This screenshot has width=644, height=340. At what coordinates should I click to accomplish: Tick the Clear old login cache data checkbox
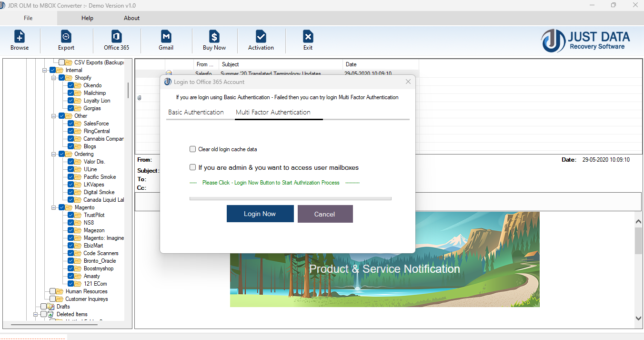coord(193,149)
